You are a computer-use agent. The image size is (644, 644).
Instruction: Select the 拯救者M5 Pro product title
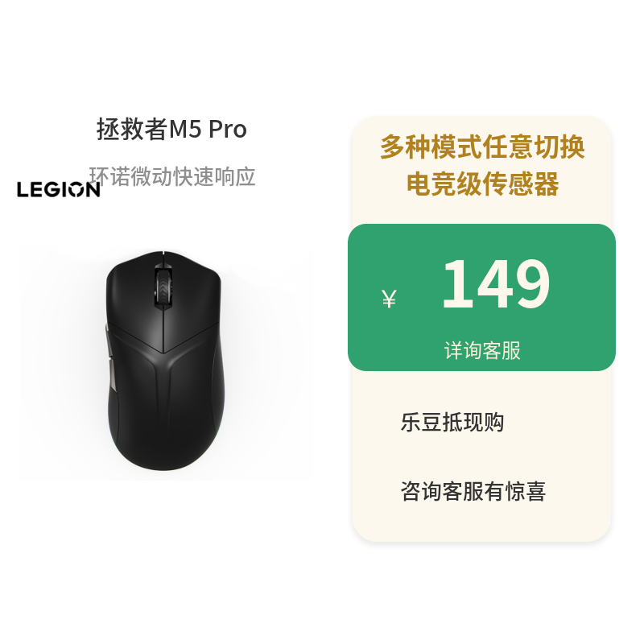[x=171, y=129]
